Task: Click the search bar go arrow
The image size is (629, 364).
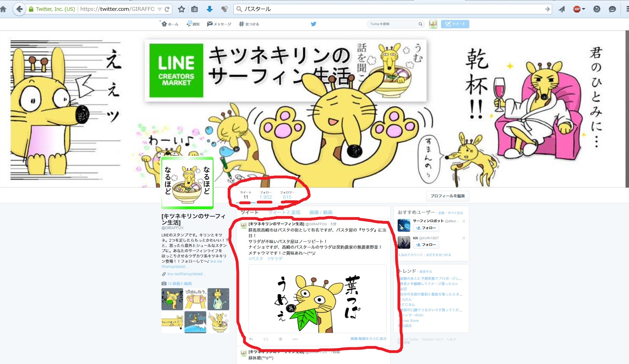Action: [x=547, y=9]
